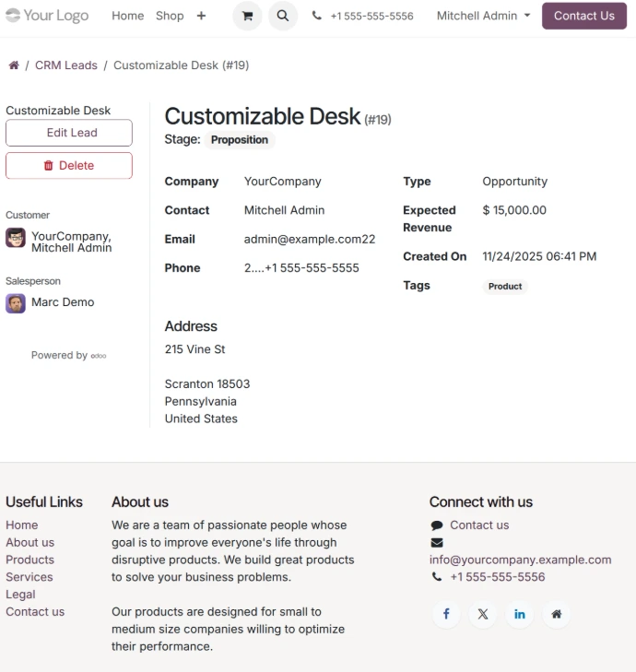Click the Product tag badge
Viewport: 636px width, 672px height.
(x=505, y=287)
